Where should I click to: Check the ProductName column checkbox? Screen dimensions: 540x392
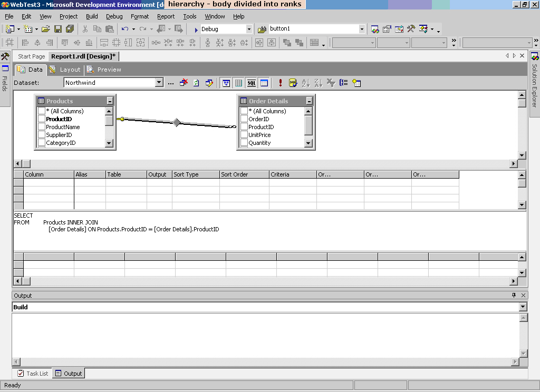[41, 126]
